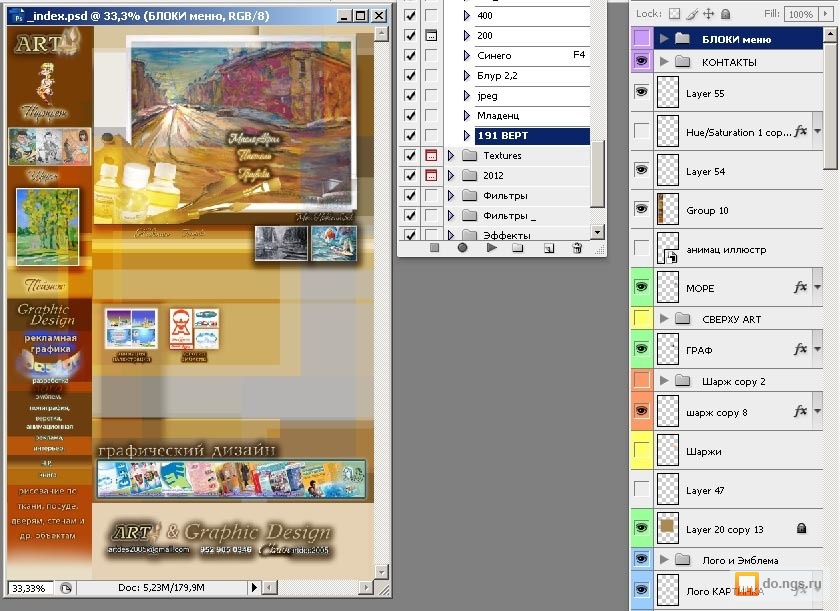The image size is (840, 611).
Task: Select the Фильтры _ action set name
Action: pyautogui.click(x=509, y=215)
